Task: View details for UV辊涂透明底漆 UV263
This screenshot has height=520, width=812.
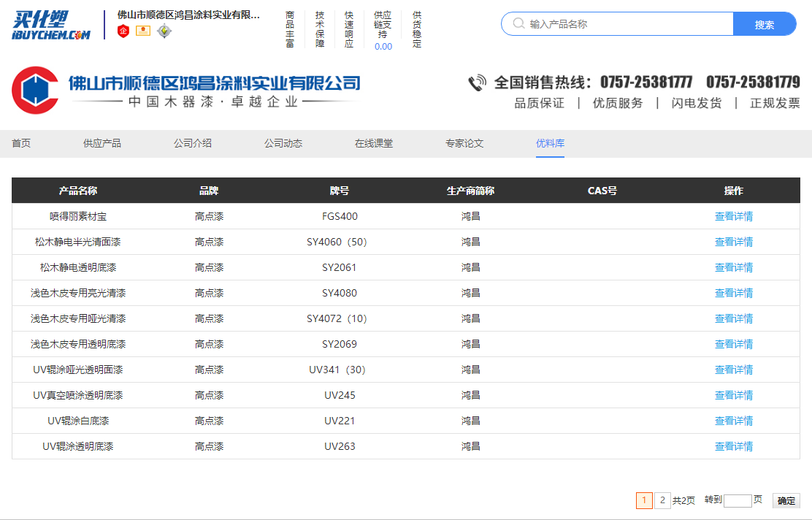Action: [x=734, y=446]
